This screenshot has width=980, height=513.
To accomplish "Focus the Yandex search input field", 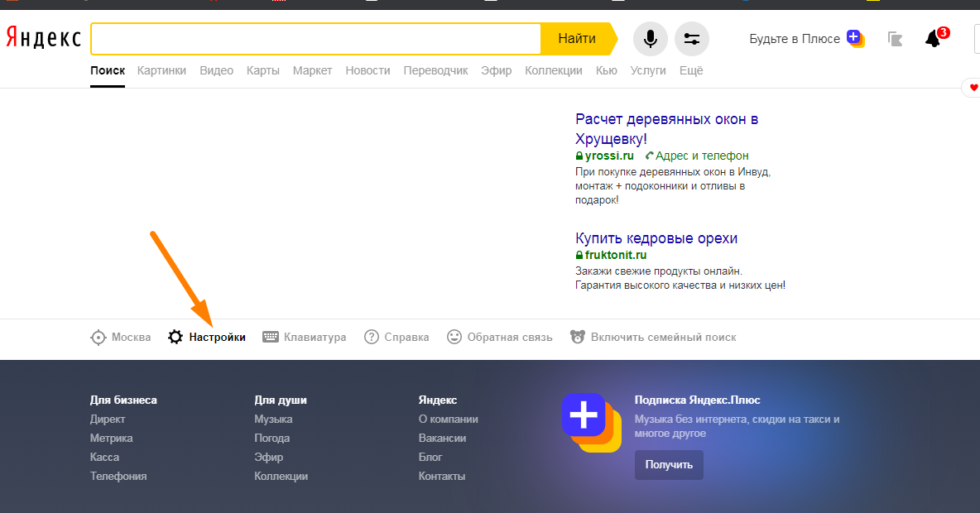I will click(x=316, y=39).
